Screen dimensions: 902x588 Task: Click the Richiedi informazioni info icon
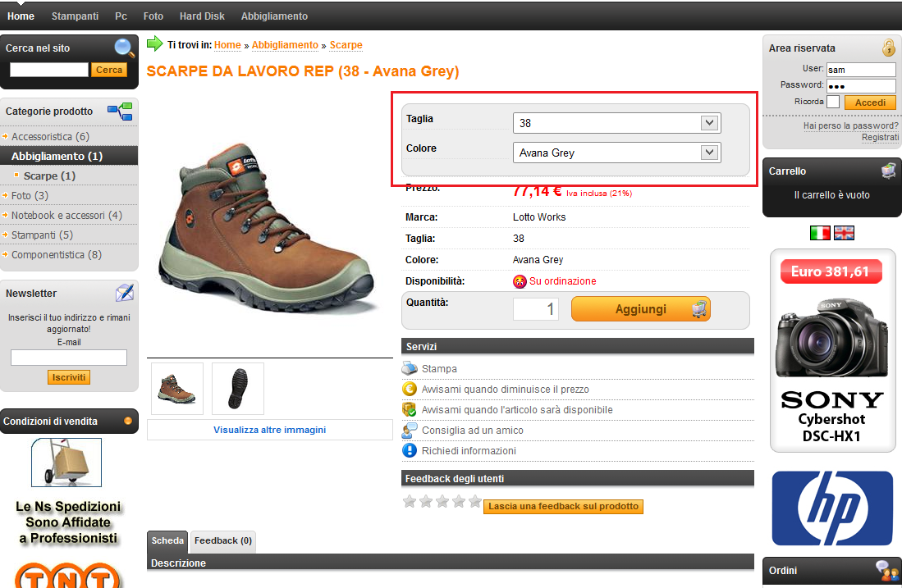tap(409, 450)
